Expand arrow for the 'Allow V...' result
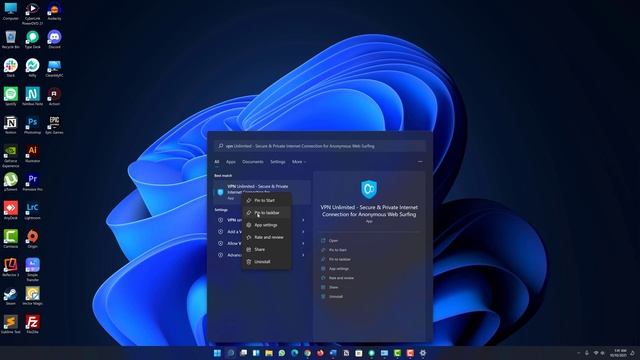Viewport: 640px width, 360px height. click(303, 243)
